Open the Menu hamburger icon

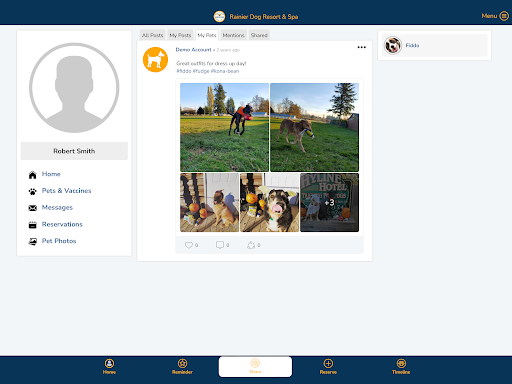pos(504,16)
